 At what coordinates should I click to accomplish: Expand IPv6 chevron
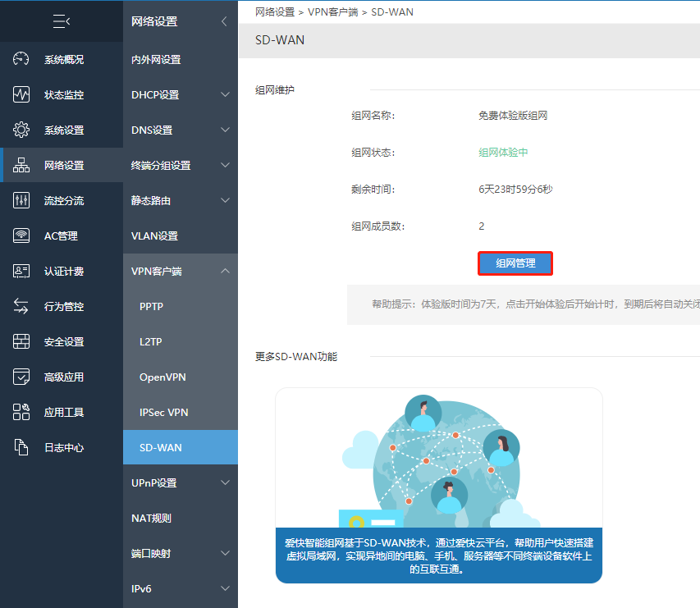click(226, 588)
